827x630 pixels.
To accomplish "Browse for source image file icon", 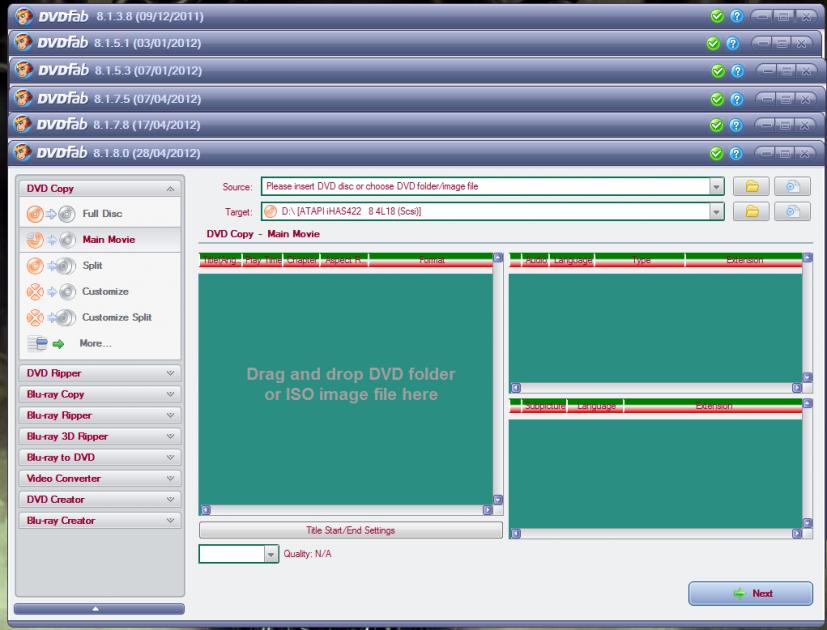I will (x=792, y=186).
